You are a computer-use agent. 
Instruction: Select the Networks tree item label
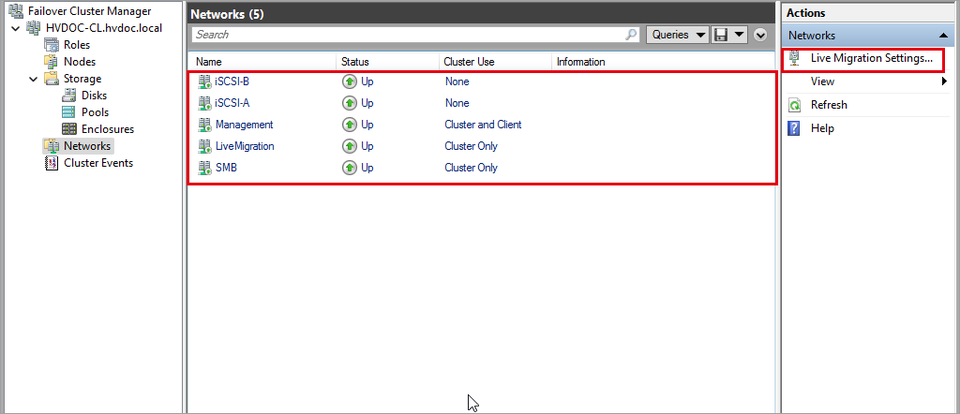(87, 146)
